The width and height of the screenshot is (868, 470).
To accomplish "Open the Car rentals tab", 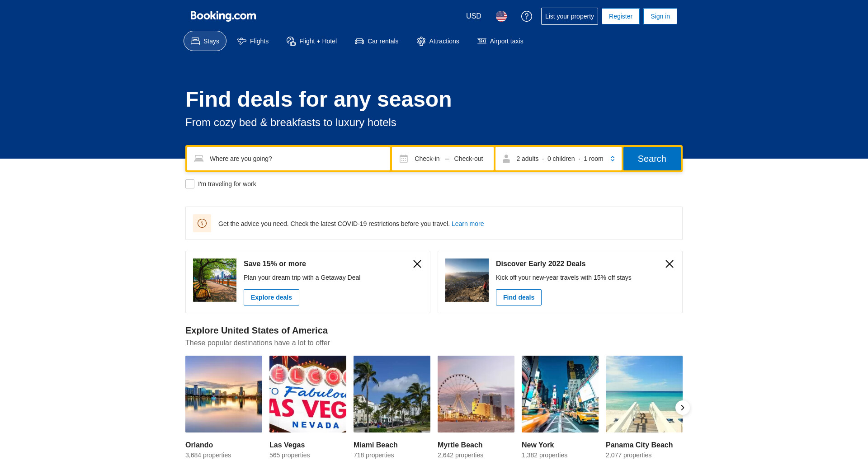I will 377,41.
